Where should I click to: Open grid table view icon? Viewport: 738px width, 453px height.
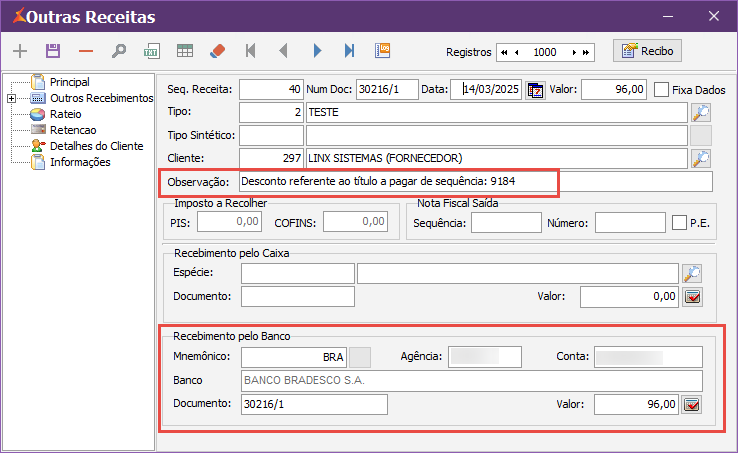coord(184,51)
